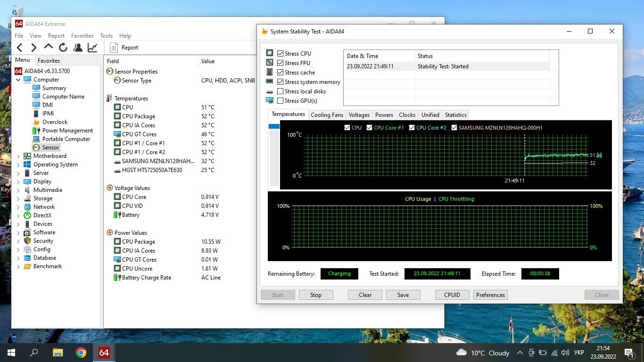
Task: Click the Refresh toolbar icon in AIDA64
Action: click(x=63, y=48)
